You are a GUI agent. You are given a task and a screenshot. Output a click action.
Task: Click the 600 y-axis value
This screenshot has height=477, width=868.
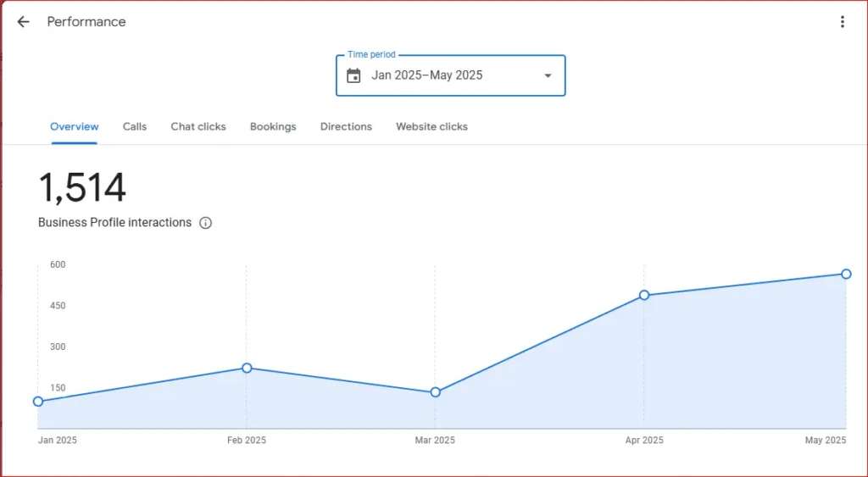coord(58,264)
